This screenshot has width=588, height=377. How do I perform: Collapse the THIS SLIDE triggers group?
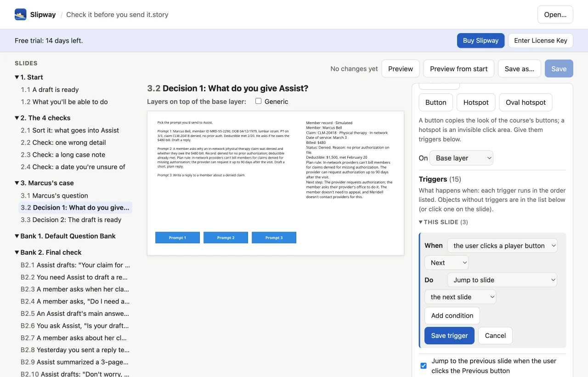point(421,222)
